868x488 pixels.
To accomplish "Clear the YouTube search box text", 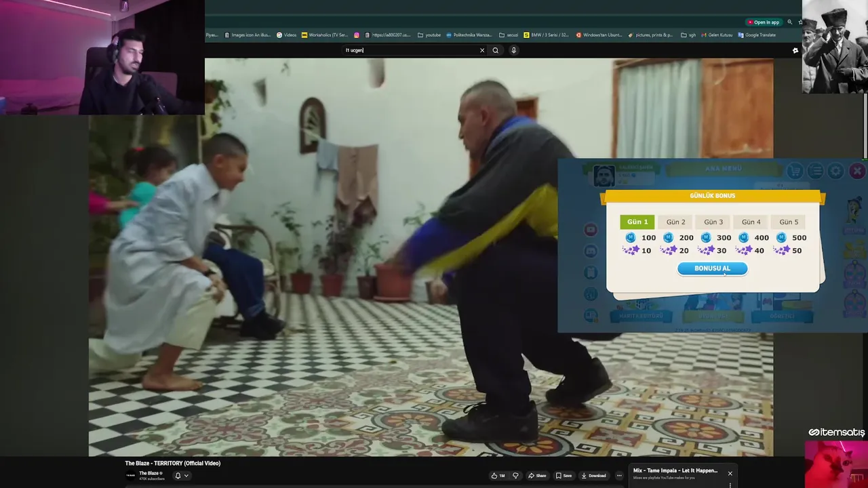I will pyautogui.click(x=482, y=50).
